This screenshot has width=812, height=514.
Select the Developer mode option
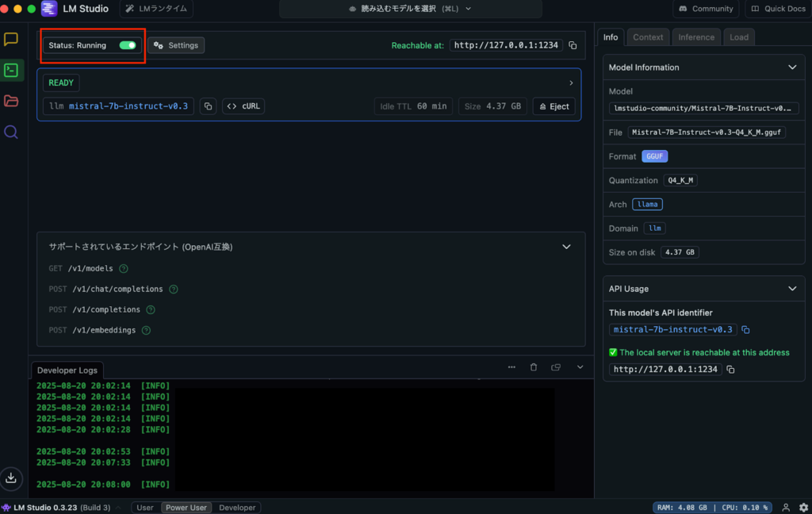(x=237, y=508)
